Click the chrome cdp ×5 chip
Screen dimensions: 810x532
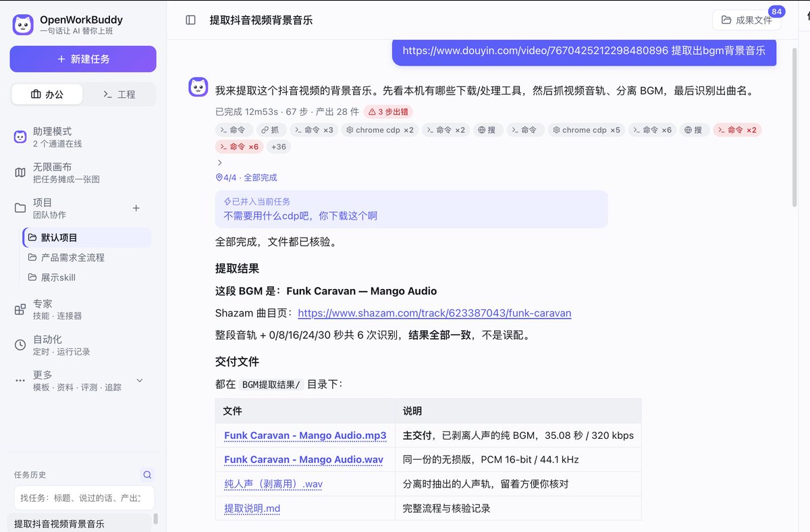point(586,130)
